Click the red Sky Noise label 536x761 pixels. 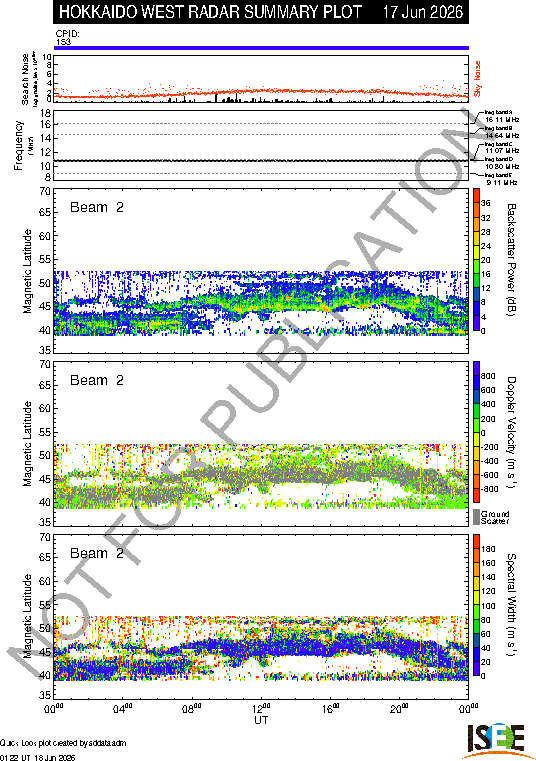coord(477,79)
